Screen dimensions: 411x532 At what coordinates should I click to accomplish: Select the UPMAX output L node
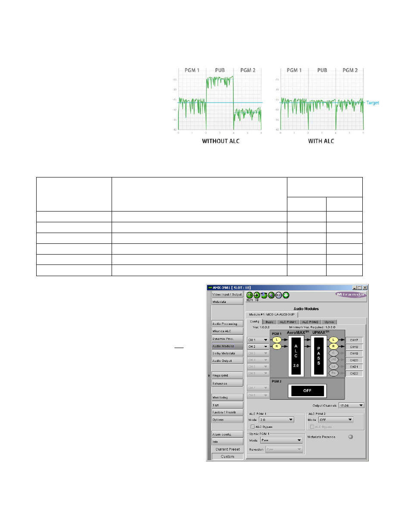click(333, 340)
